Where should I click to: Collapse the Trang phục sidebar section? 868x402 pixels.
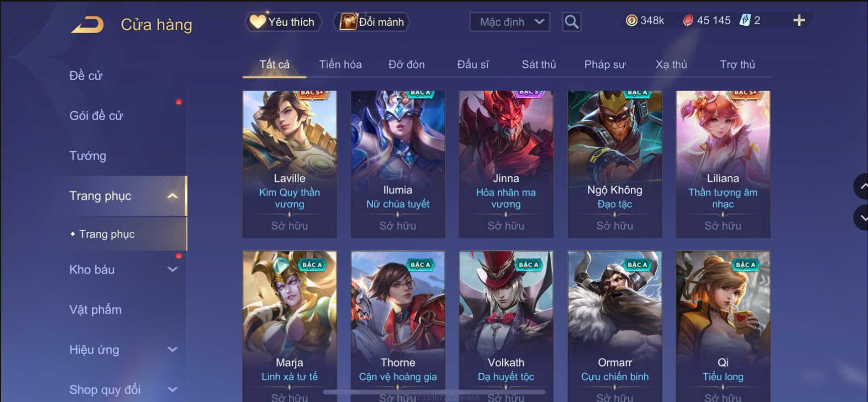pos(172,196)
